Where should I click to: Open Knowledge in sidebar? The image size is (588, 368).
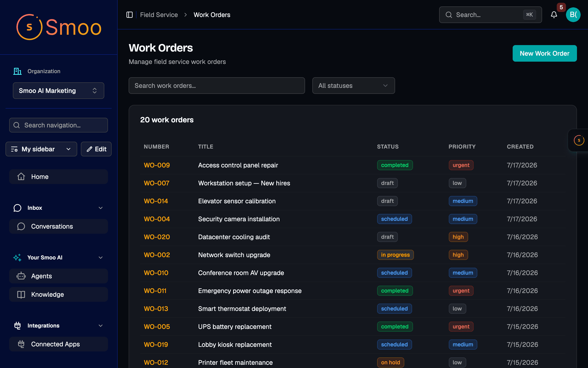click(x=59, y=294)
